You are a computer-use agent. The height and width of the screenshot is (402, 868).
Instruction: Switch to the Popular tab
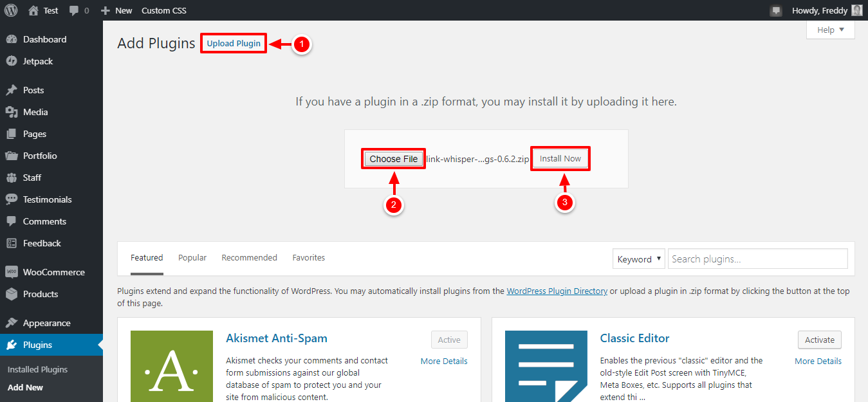(x=192, y=257)
